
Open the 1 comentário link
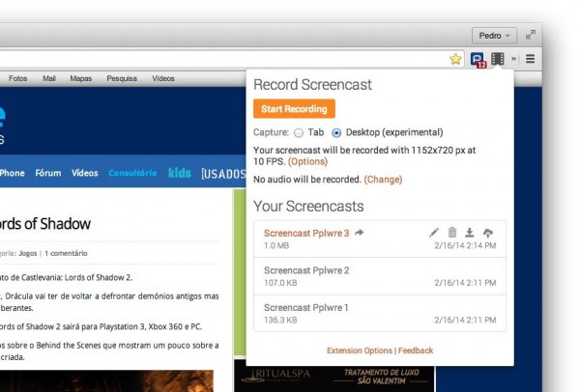[x=66, y=253]
